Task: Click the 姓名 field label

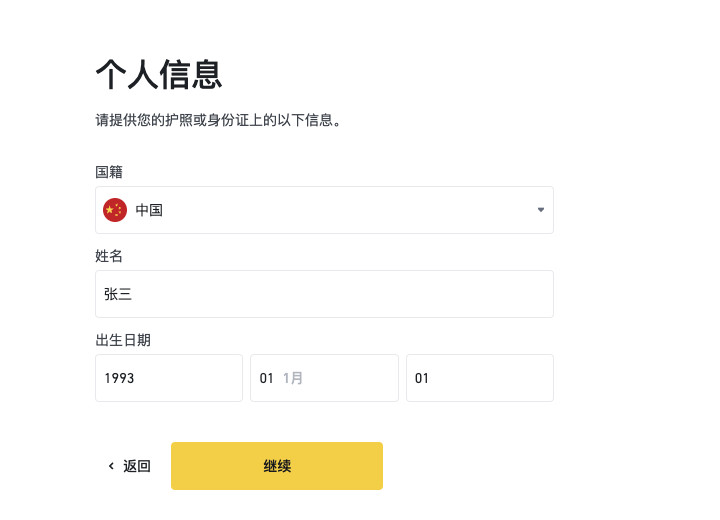Action: pos(109,256)
